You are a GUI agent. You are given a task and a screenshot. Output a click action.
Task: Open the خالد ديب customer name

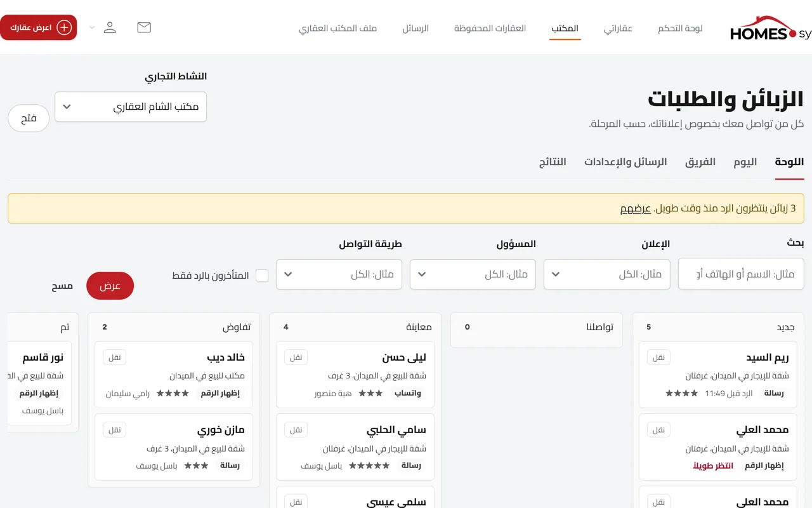226,358
